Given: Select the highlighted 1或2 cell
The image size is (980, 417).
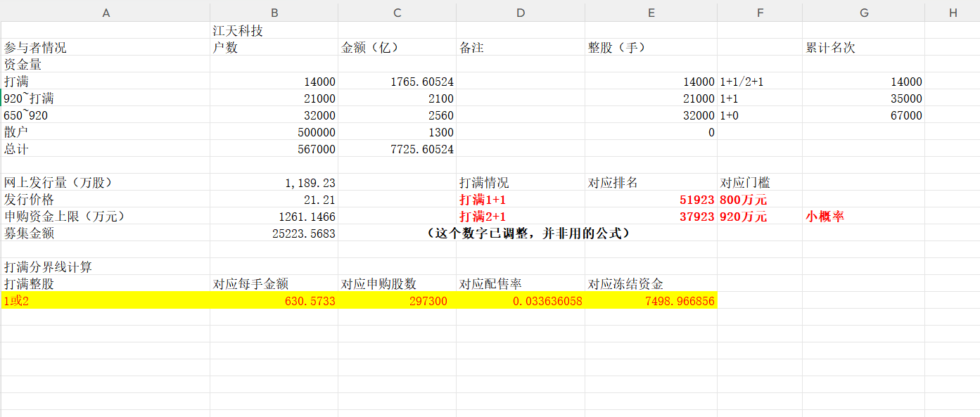Looking at the screenshot, I should (x=106, y=301).
